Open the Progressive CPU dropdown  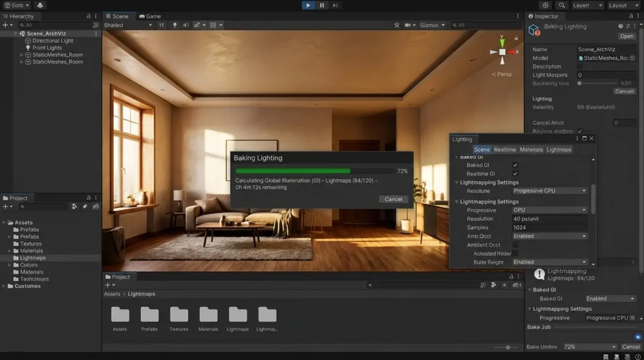(x=550, y=210)
